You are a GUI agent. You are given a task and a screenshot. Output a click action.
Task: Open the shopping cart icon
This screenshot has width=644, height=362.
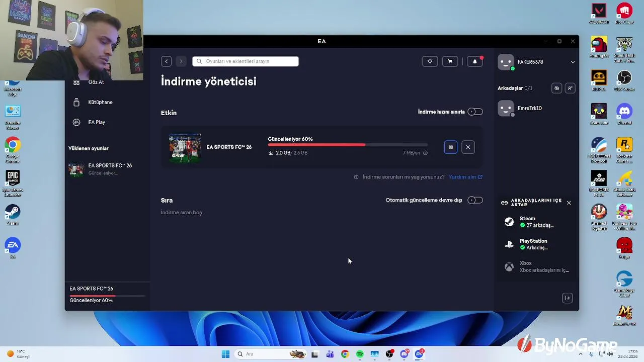pyautogui.click(x=450, y=61)
